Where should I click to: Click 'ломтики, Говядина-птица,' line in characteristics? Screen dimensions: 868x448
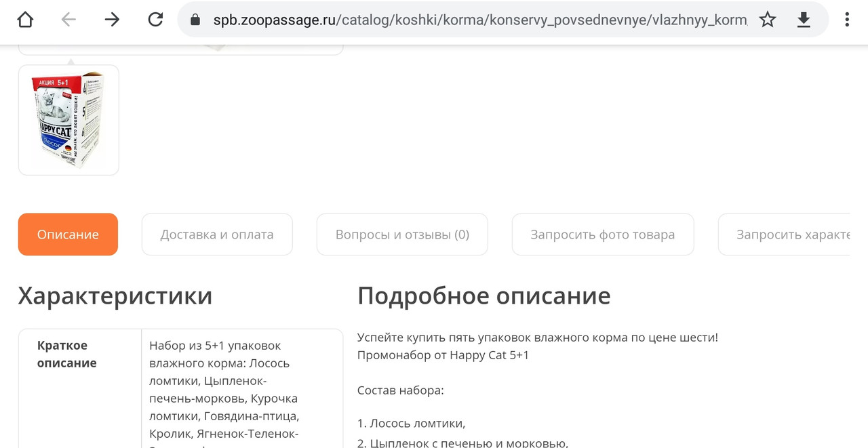pos(224,416)
